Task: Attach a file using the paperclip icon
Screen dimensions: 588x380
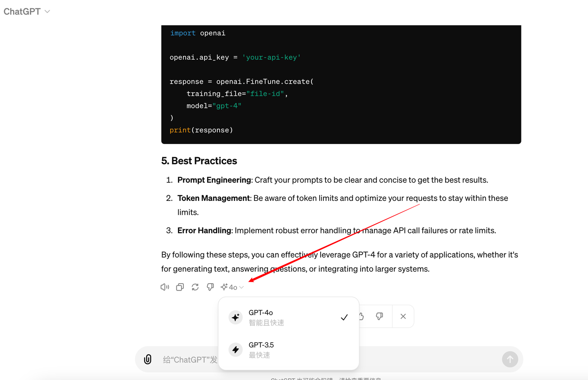Action: 148,359
